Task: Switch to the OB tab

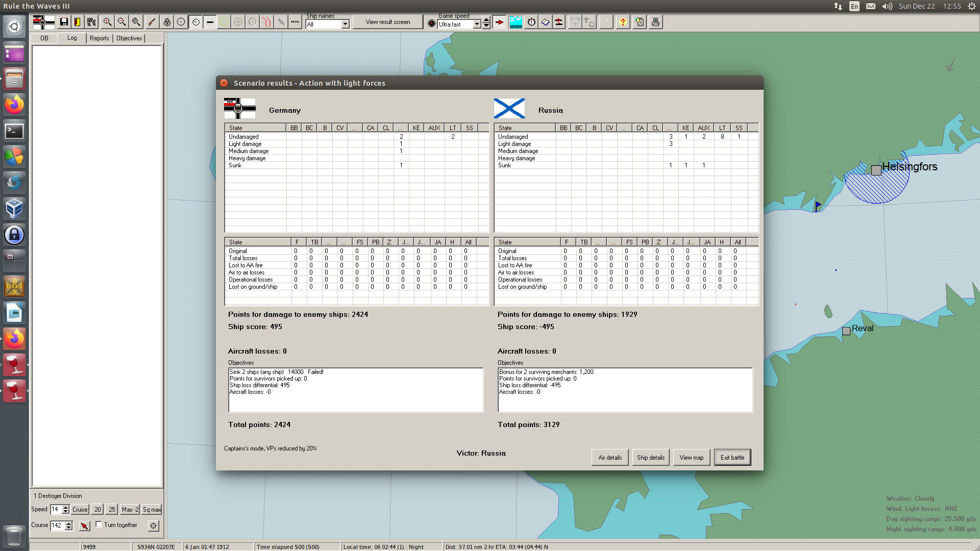Action: (44, 38)
